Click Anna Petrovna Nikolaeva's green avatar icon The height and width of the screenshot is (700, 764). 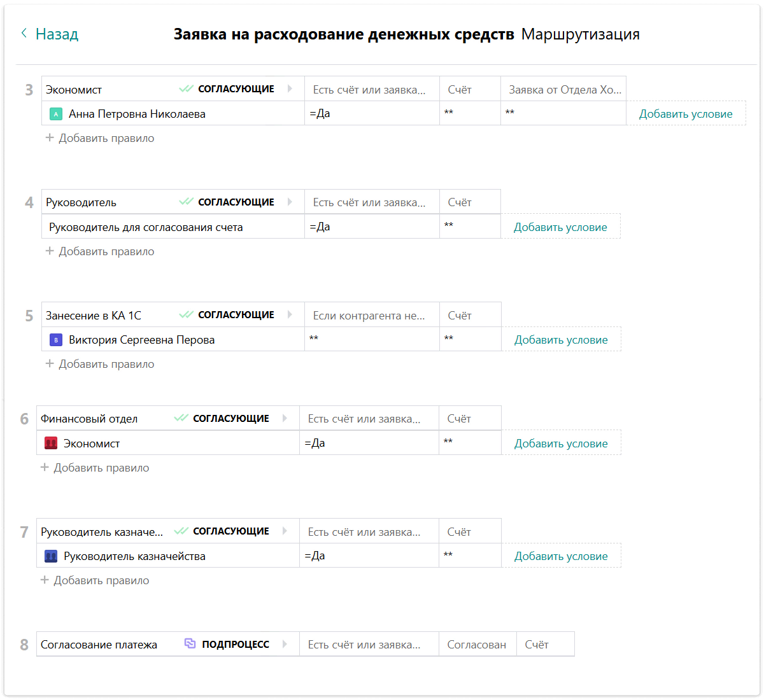56,115
